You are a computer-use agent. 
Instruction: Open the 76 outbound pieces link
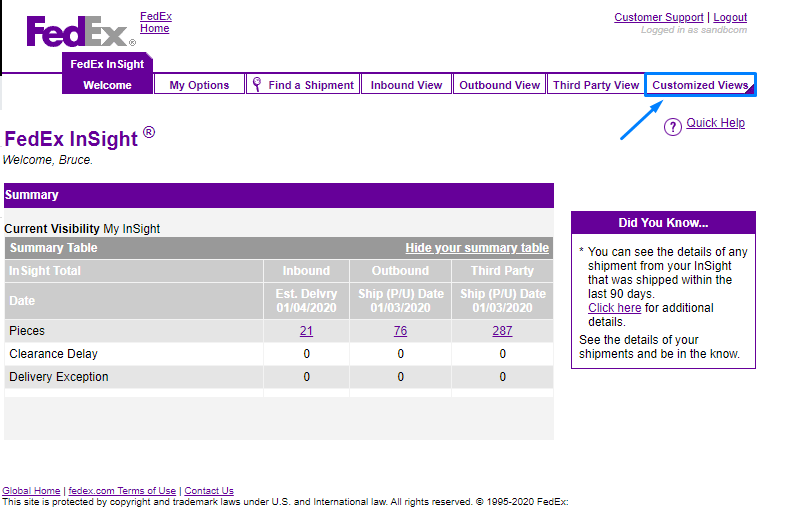point(400,331)
